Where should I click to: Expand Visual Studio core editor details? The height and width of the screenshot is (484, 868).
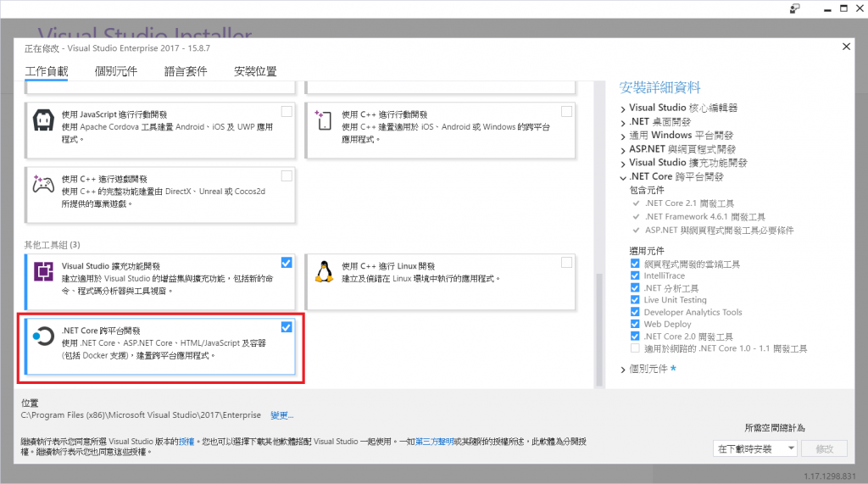click(x=623, y=108)
